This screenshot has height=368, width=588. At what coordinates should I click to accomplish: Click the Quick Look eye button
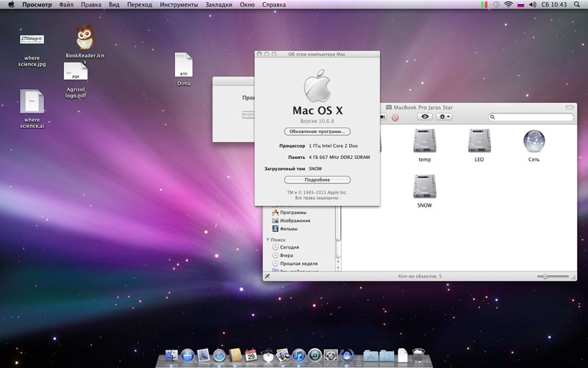pyautogui.click(x=425, y=117)
